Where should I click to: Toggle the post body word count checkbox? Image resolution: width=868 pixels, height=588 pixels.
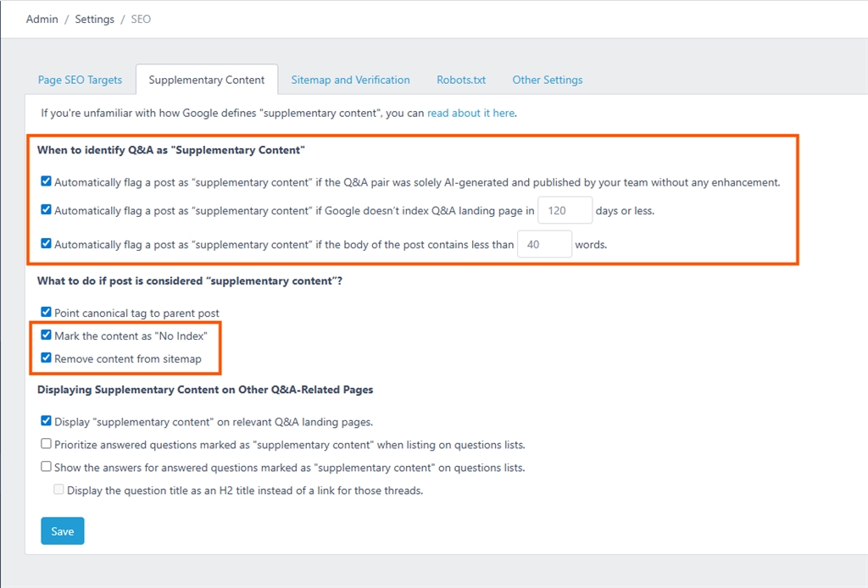coord(47,244)
